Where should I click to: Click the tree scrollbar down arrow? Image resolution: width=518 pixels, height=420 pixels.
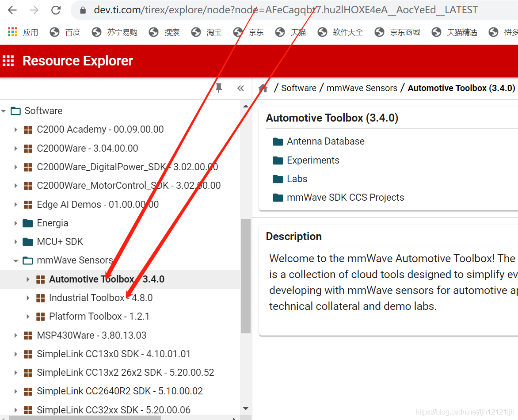click(245, 409)
